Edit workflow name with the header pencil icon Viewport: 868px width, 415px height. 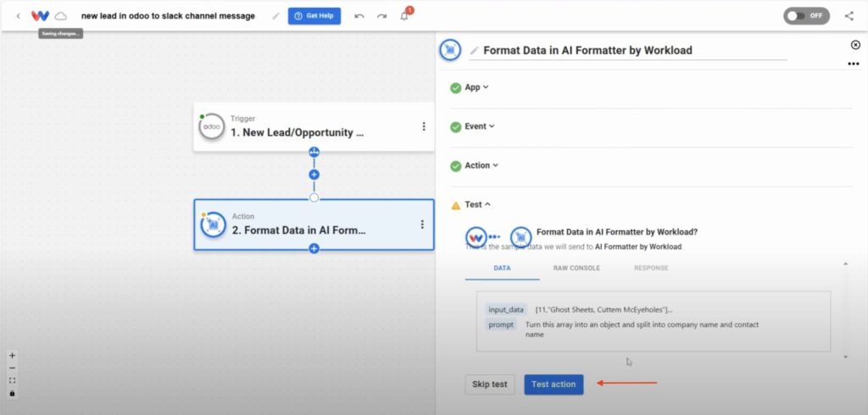coord(275,16)
